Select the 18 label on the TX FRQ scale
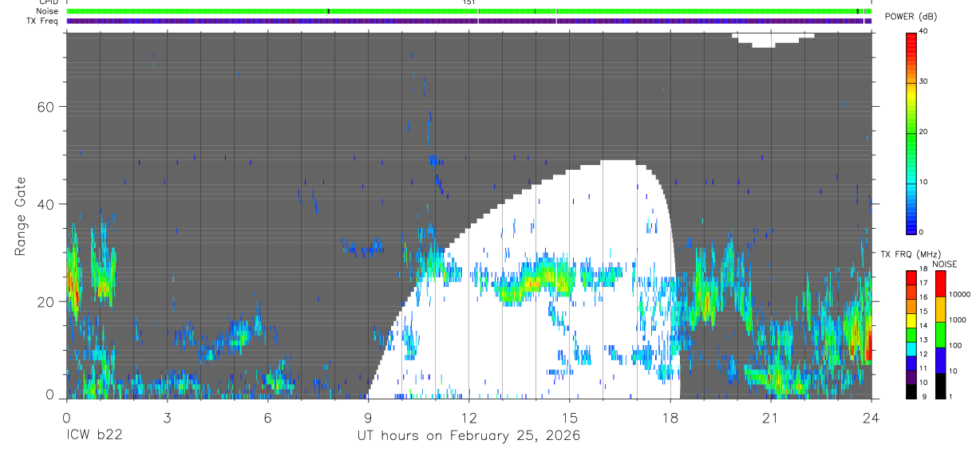Viewport: 980px width, 452px height. coord(923,269)
